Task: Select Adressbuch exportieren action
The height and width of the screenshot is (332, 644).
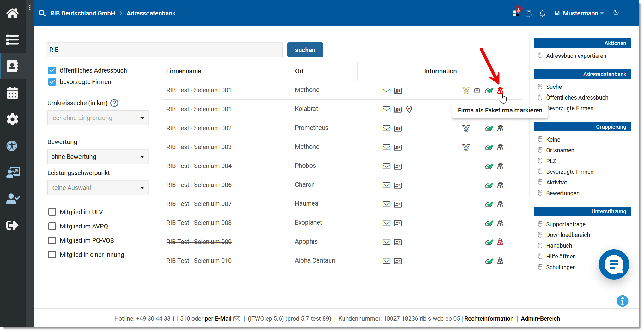Action: [x=576, y=56]
